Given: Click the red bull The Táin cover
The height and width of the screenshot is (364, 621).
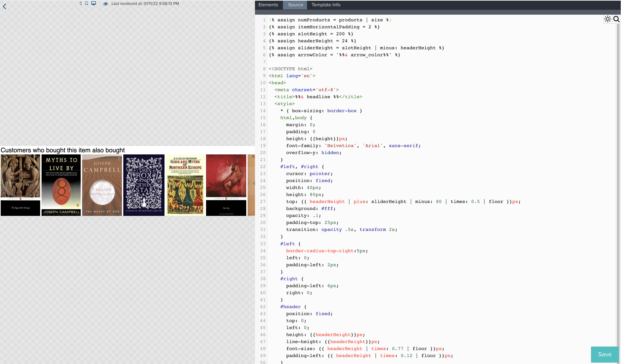Looking at the screenshot, I should point(226,185).
